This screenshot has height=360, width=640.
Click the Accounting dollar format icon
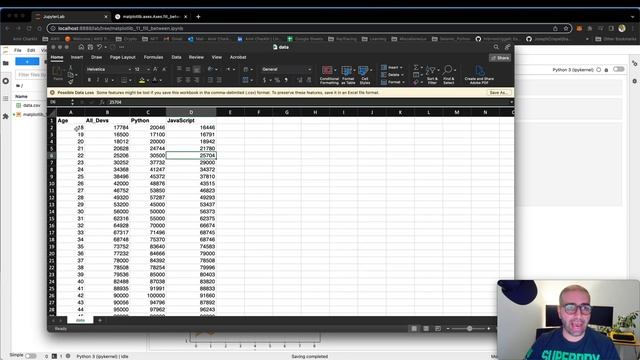(264, 80)
